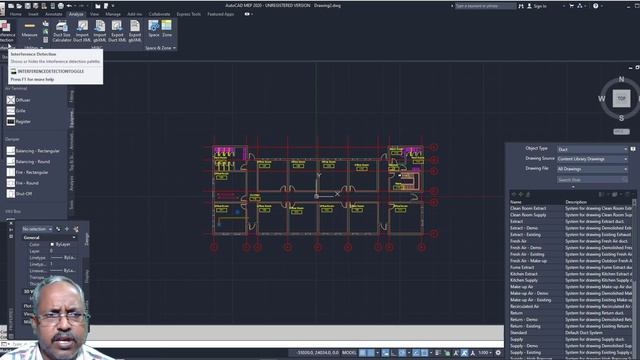Switch to the Collaborate ribbon tab
Viewport: 640px width, 360px height.
tap(159, 14)
